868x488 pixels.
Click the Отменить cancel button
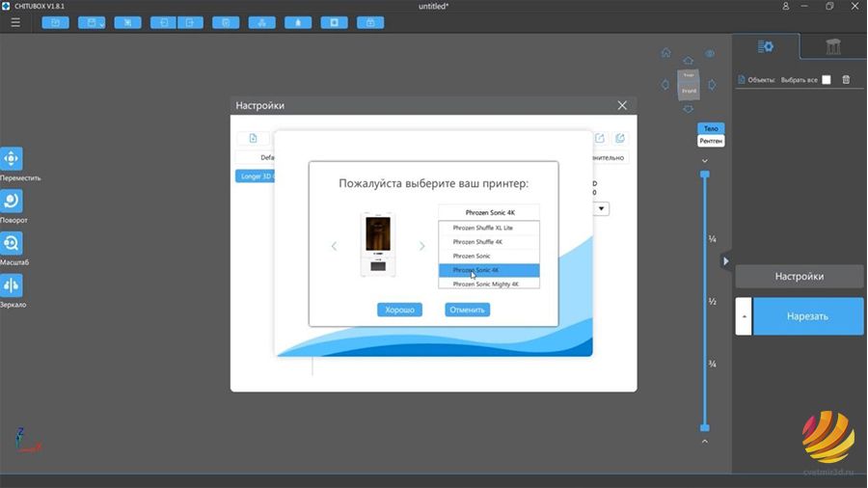click(x=467, y=310)
